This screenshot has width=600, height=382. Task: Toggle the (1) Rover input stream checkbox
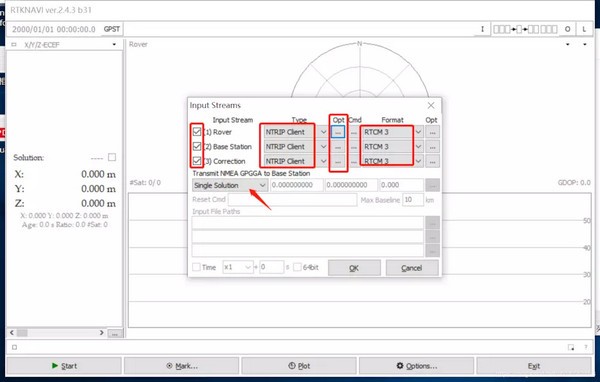[x=197, y=132]
